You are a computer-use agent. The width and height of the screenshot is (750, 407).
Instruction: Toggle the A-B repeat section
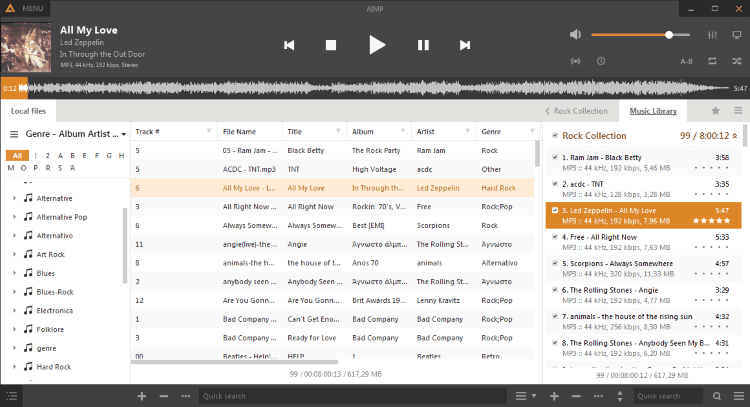686,61
